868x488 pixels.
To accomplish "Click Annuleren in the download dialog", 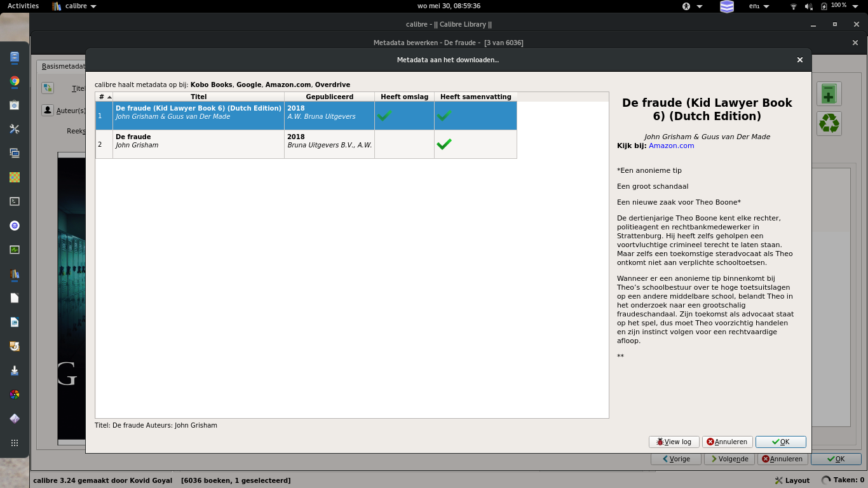I will 728,442.
